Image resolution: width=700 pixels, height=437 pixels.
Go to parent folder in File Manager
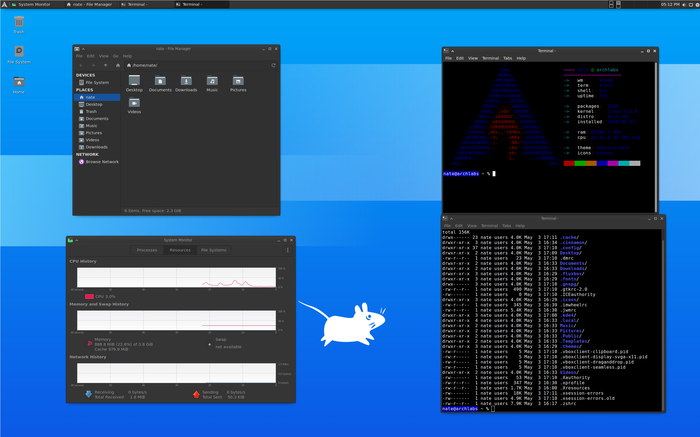pos(105,66)
